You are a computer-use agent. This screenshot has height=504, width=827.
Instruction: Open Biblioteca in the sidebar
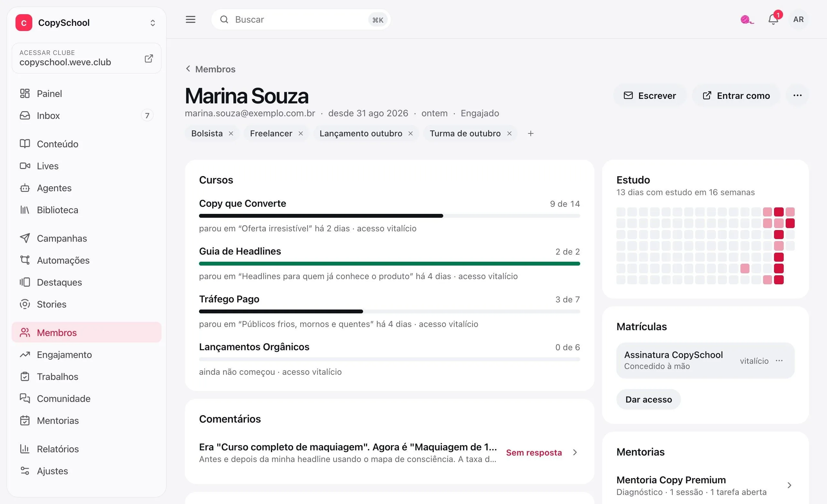(86, 210)
